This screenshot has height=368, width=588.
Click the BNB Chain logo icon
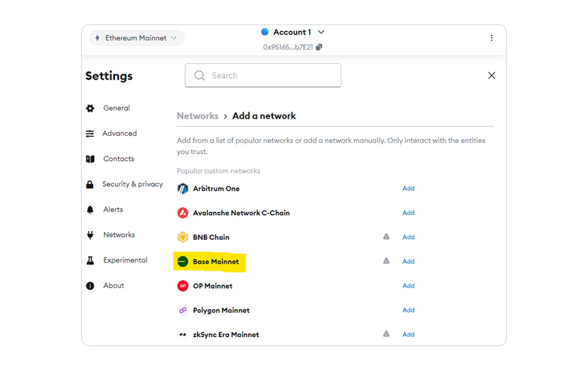[183, 237]
